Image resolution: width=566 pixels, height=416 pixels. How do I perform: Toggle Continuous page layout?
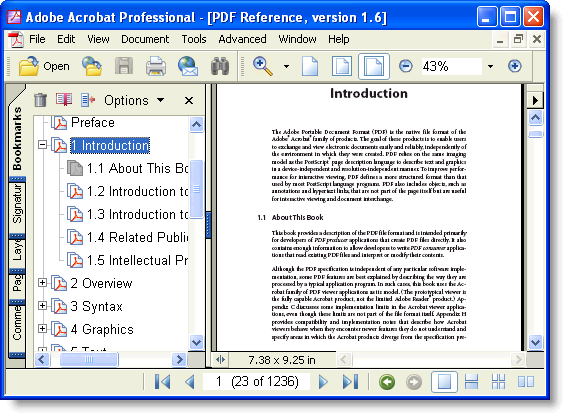[471, 382]
